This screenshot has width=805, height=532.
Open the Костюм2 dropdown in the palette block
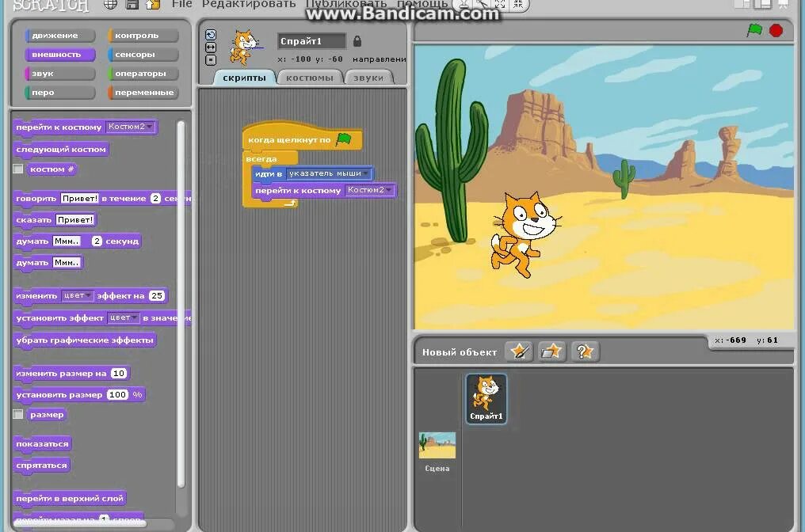point(131,127)
